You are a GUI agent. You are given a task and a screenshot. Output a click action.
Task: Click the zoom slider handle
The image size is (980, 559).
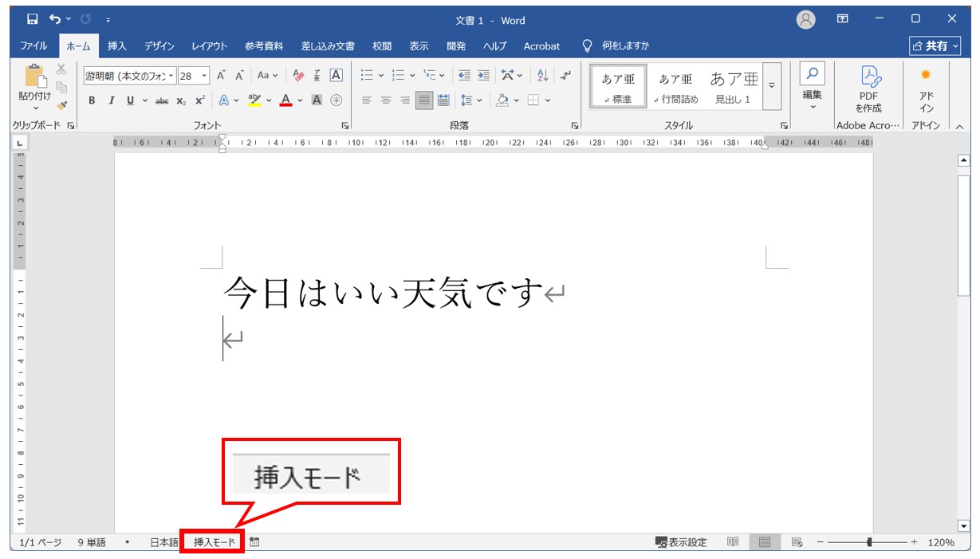click(x=868, y=542)
